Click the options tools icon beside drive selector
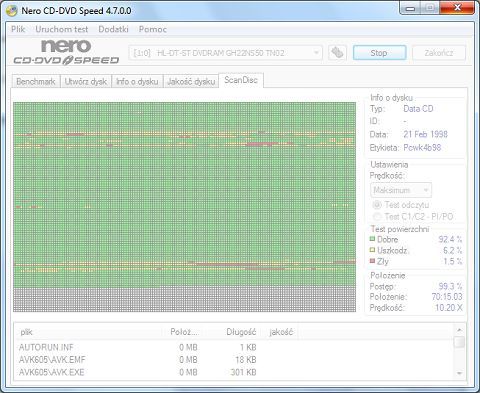 point(337,53)
